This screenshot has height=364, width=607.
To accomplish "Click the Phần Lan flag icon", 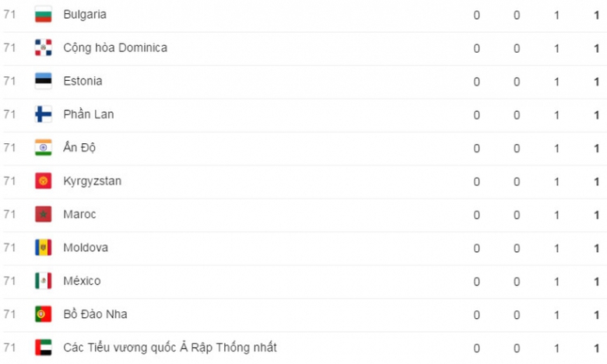I will 44,114.
